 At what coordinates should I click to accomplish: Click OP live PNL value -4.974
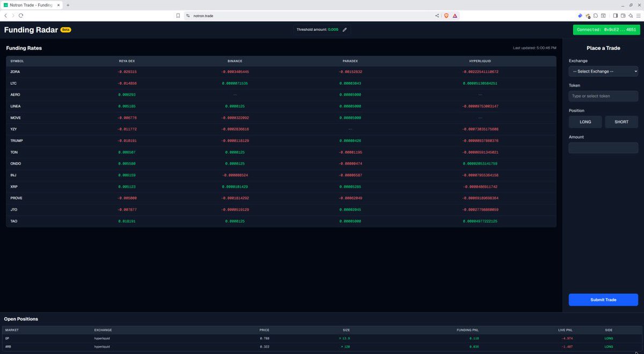(x=566, y=338)
